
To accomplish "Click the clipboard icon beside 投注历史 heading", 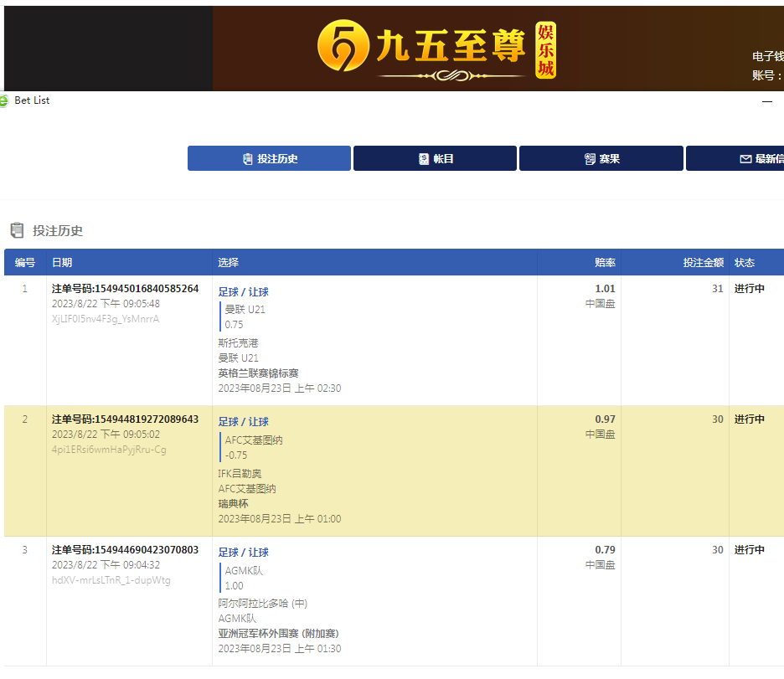I will pyautogui.click(x=17, y=230).
